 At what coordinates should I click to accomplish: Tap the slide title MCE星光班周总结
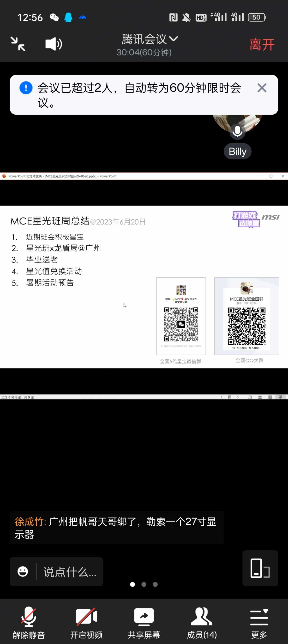pos(50,221)
